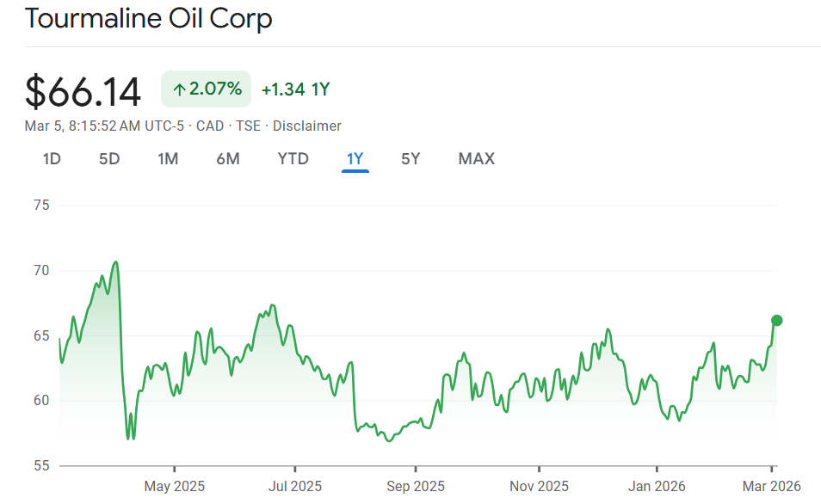This screenshot has height=504, width=821.
Task: Open the Disclaimer link
Action: click(x=307, y=126)
